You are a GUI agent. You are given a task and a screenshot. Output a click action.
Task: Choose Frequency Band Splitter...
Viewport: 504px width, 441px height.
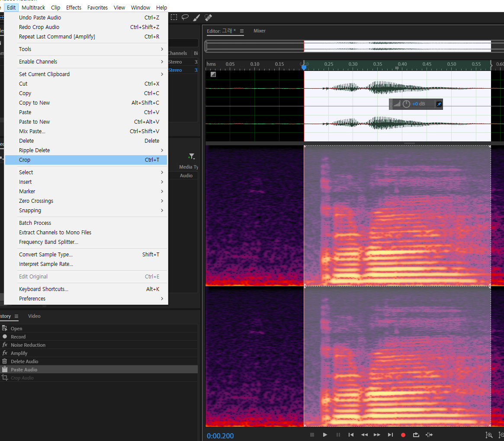click(x=86, y=242)
